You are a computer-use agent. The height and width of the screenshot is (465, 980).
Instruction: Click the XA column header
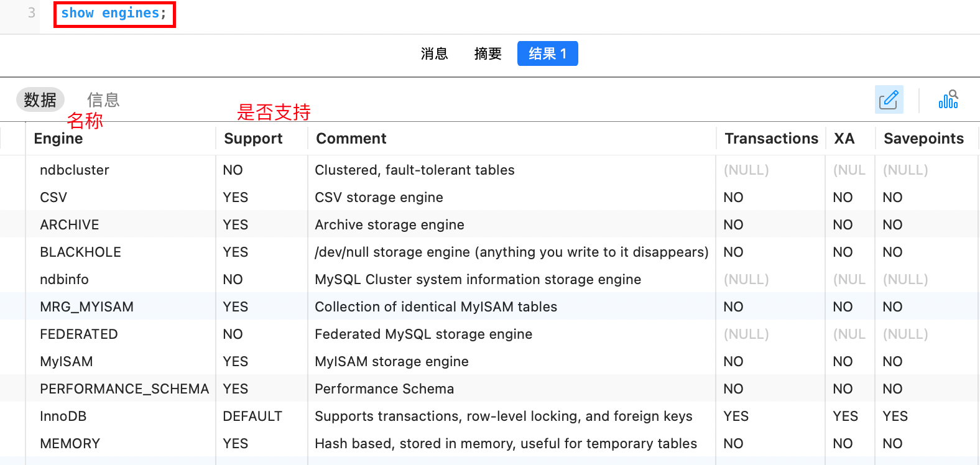point(844,139)
